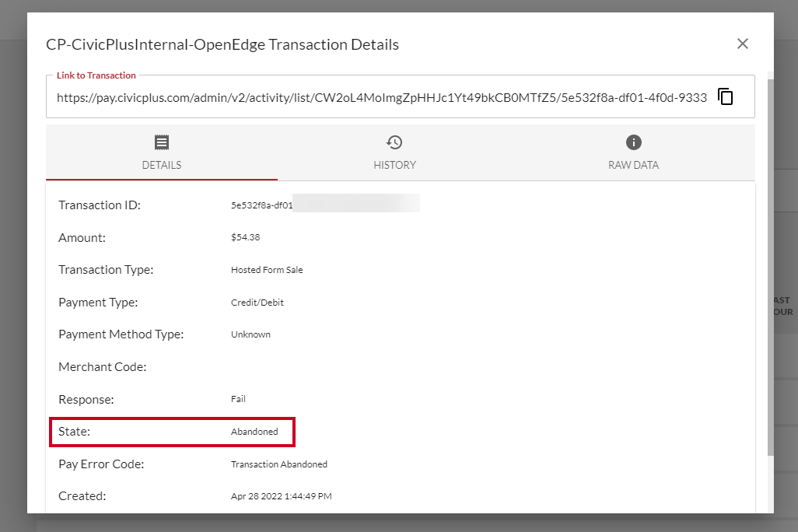Click the 'Transaction ID:' label
Screen dimensions: 798x532
coord(100,205)
